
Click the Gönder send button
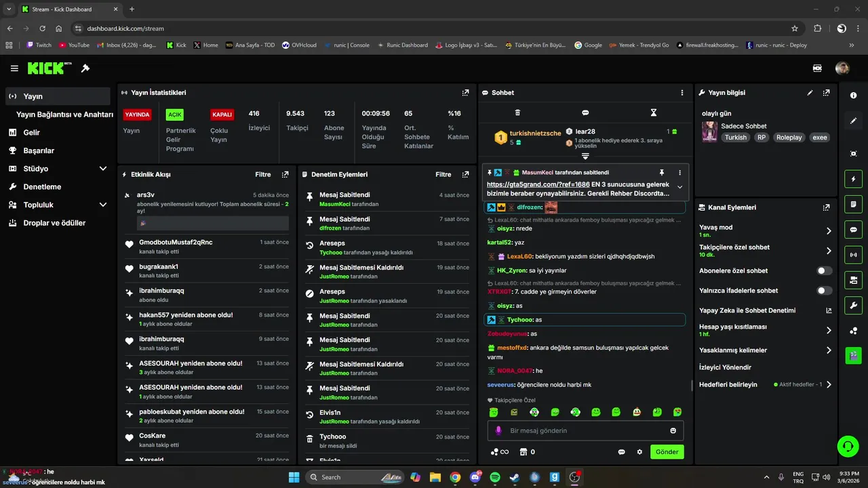(667, 452)
